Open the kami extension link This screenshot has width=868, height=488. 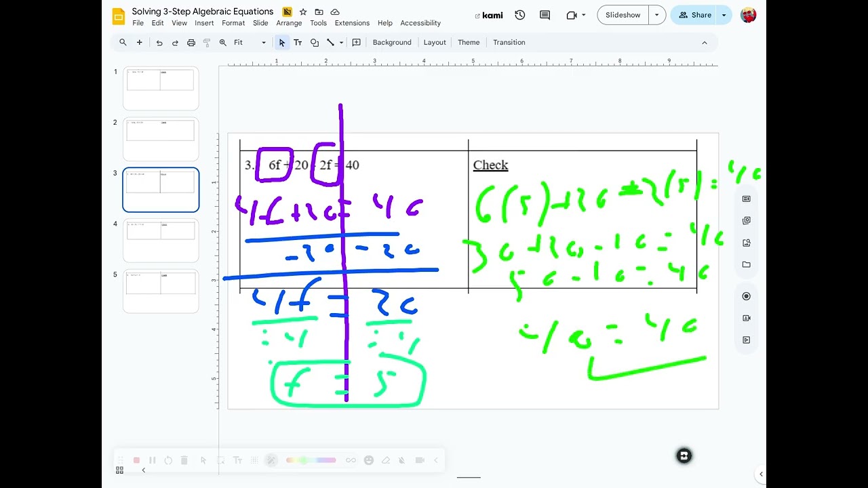489,15
